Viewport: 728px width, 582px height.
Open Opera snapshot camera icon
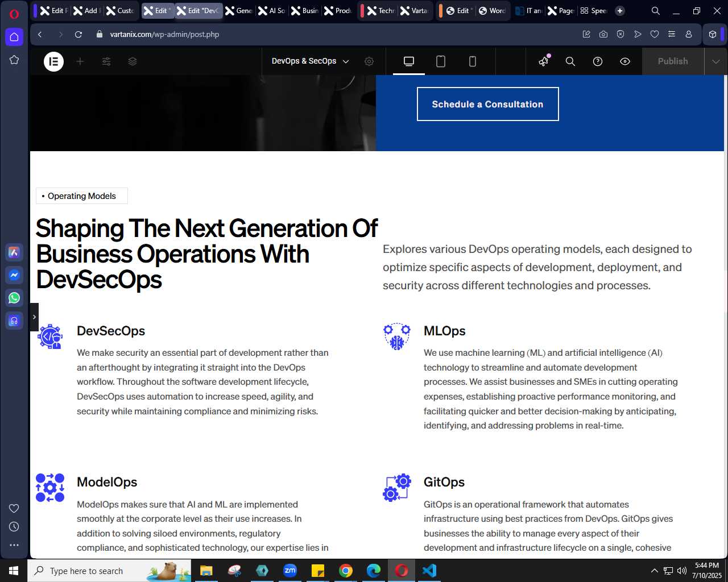tap(603, 34)
